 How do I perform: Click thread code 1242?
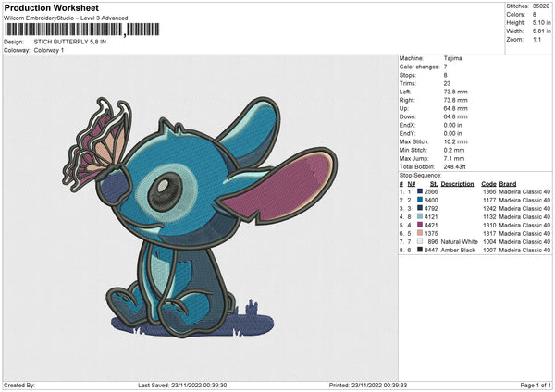click(x=489, y=208)
